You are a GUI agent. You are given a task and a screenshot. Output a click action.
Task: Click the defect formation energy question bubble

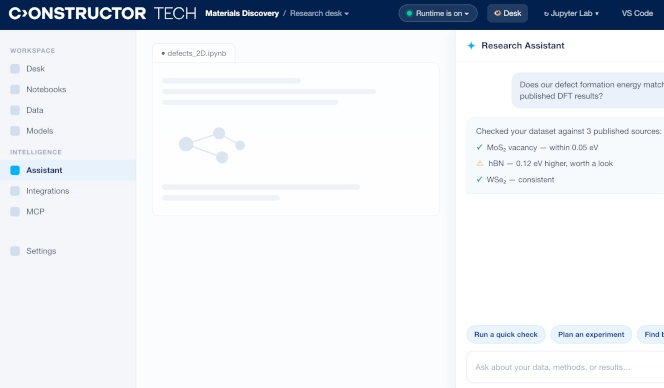point(588,90)
